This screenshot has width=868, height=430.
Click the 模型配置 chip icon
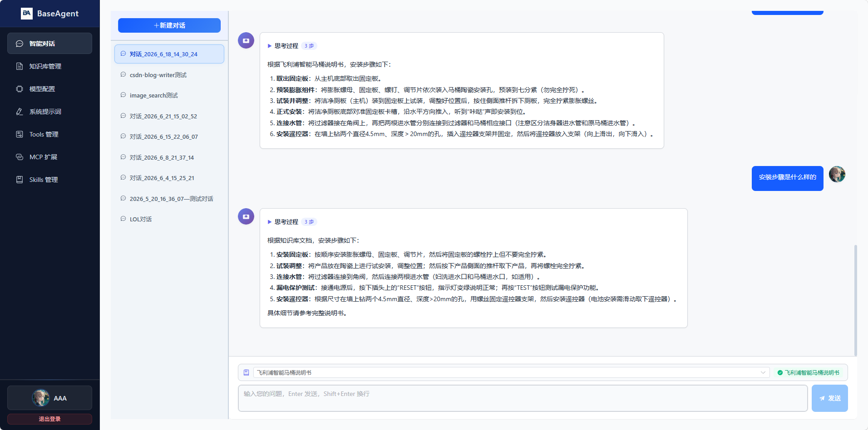(20, 89)
